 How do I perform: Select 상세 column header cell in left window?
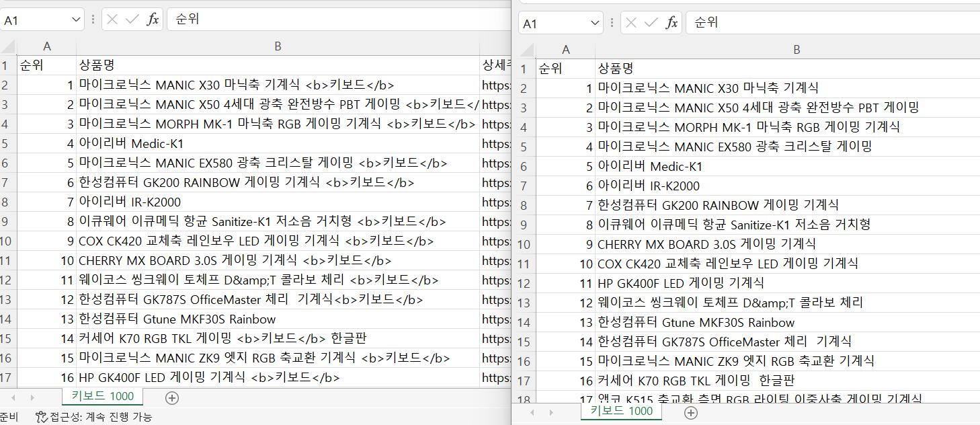coord(496,65)
